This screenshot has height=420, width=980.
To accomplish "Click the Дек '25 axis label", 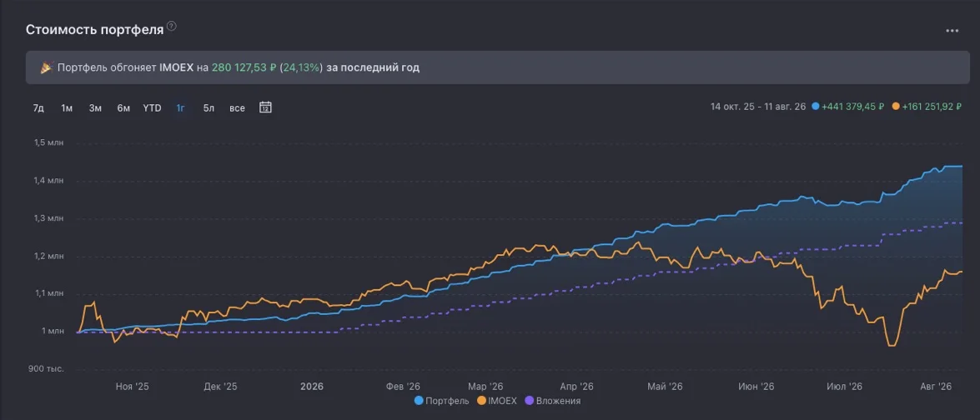I will (221, 387).
